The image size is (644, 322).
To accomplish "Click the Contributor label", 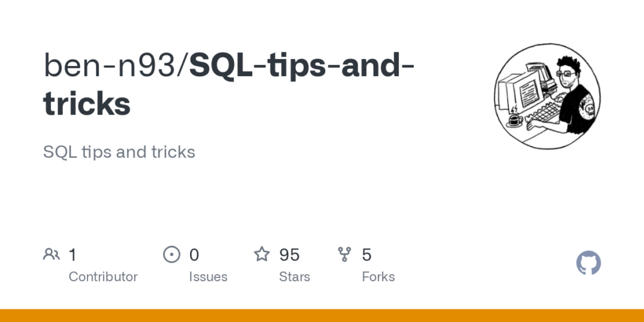I will coord(103,277).
